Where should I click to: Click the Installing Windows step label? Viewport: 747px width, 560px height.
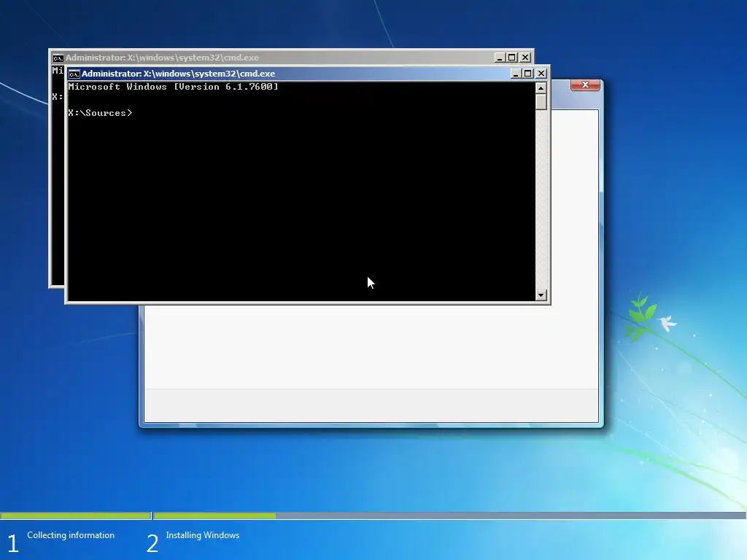[203, 535]
